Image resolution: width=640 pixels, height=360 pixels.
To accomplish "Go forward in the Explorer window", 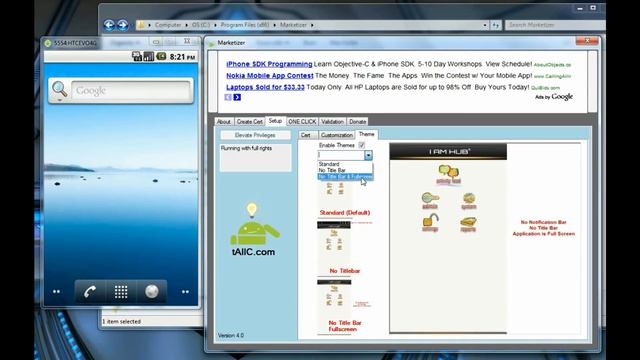I will (122, 25).
